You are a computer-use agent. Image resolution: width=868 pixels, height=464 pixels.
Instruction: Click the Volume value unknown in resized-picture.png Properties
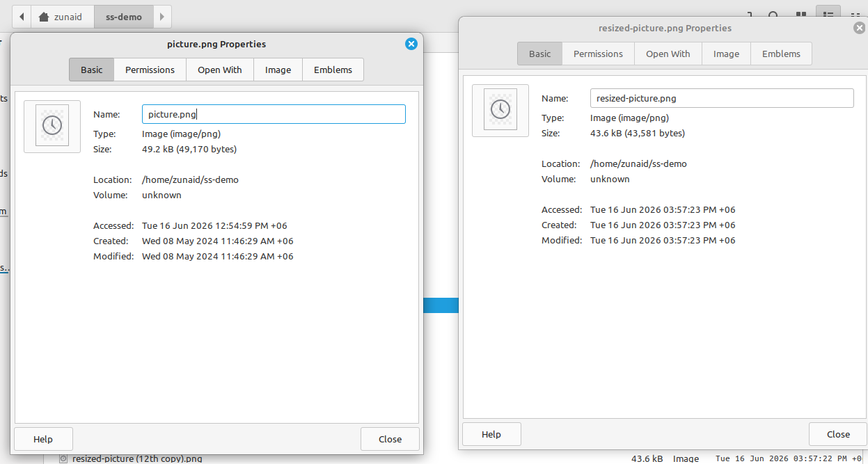click(x=610, y=179)
